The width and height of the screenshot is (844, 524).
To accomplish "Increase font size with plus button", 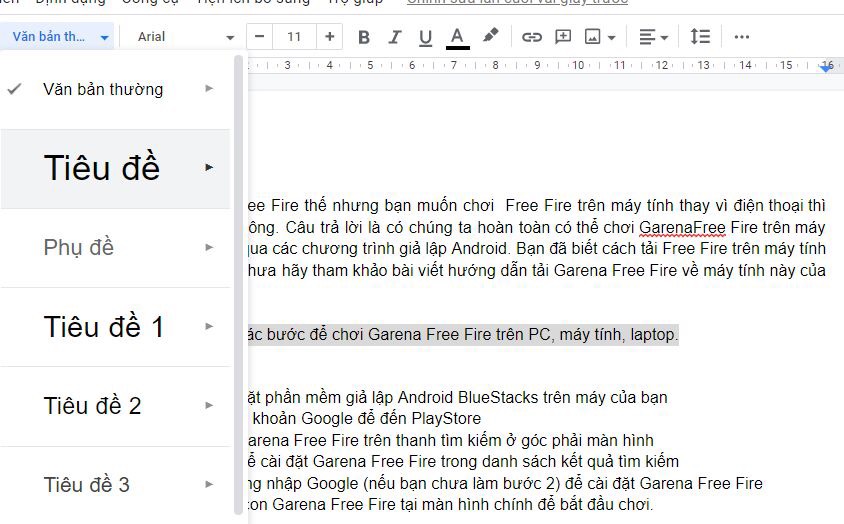I will coord(329,37).
